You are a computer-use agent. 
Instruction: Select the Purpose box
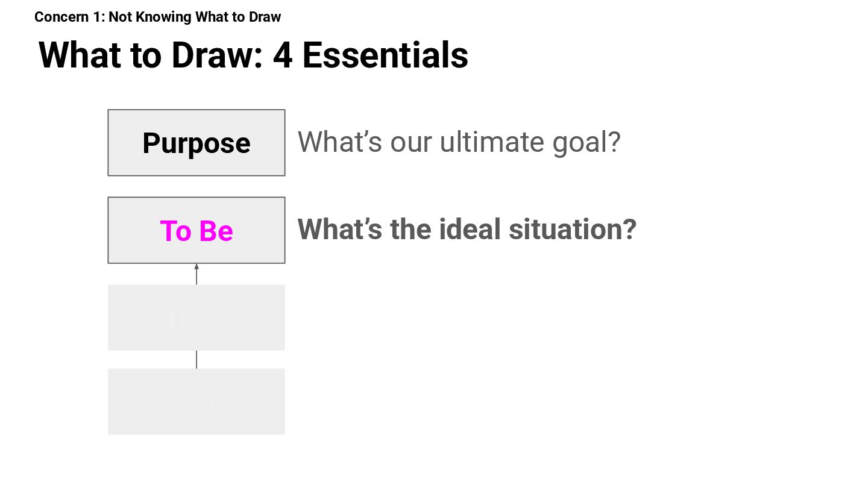coord(197,143)
